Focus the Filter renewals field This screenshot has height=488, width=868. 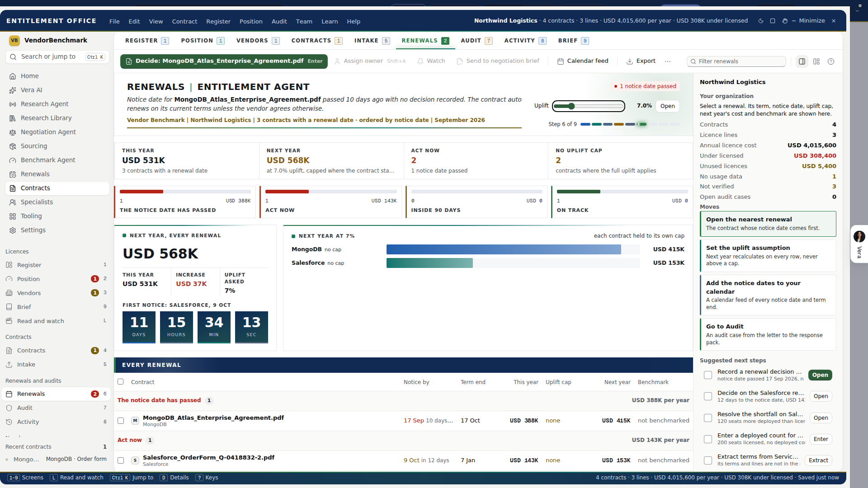(736, 61)
